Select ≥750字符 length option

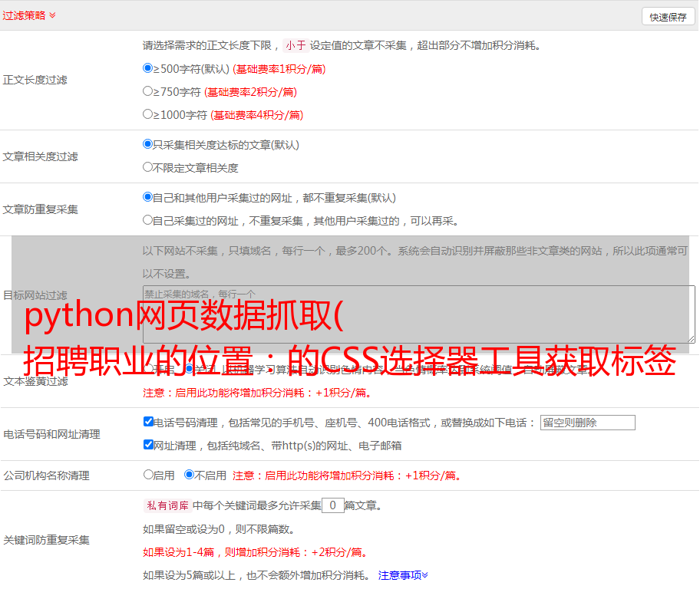(148, 91)
